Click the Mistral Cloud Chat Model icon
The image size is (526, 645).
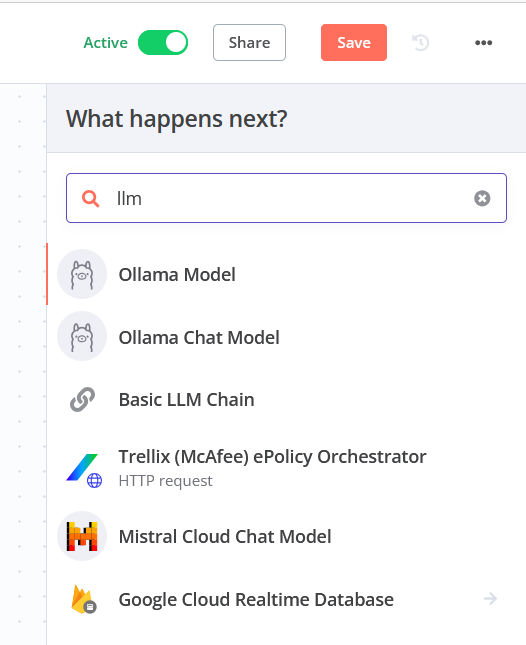click(82, 536)
